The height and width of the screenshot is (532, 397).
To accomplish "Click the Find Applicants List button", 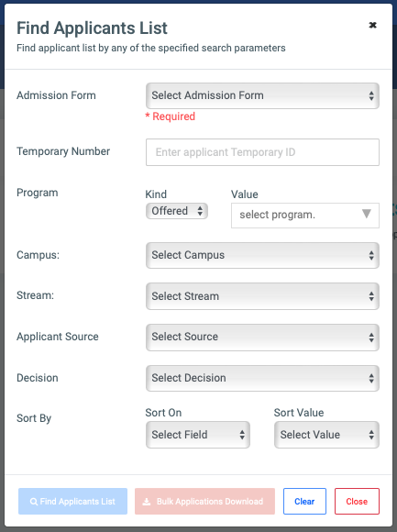I will (73, 501).
